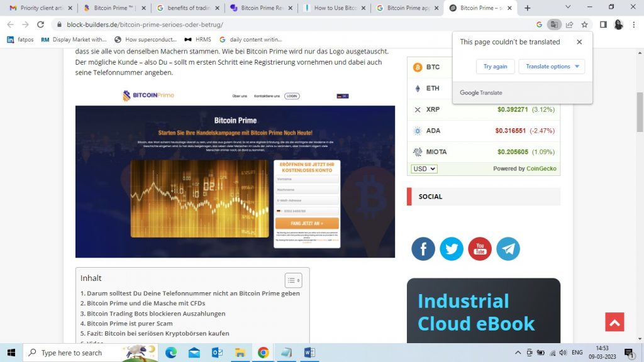Open Google Translate icon in the address bar
This screenshot has height=362, width=644.
(x=554, y=23)
